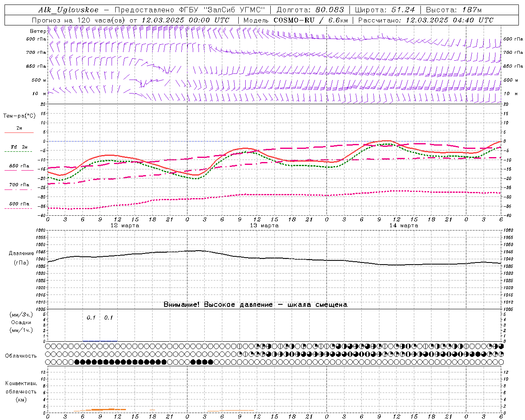Viewport: 525px width, 420px height.
Task: Click the Рассчитано: 12.03.2025 04:40 UTC text
Action: 426,20
